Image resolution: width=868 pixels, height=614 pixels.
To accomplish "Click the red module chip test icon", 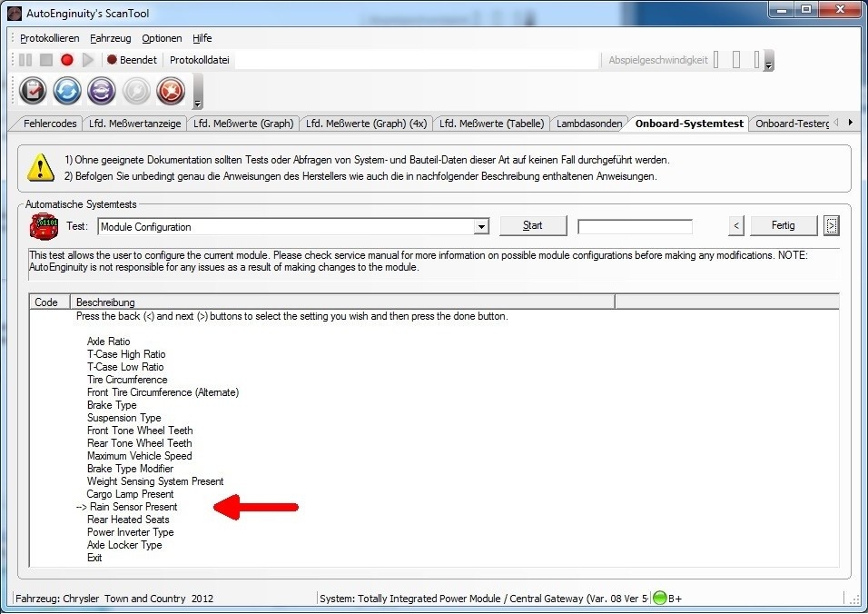I will [x=44, y=226].
